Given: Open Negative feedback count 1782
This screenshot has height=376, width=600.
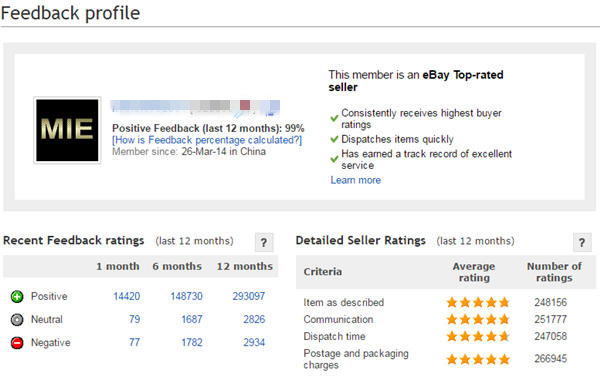Looking at the screenshot, I should pos(192,342).
